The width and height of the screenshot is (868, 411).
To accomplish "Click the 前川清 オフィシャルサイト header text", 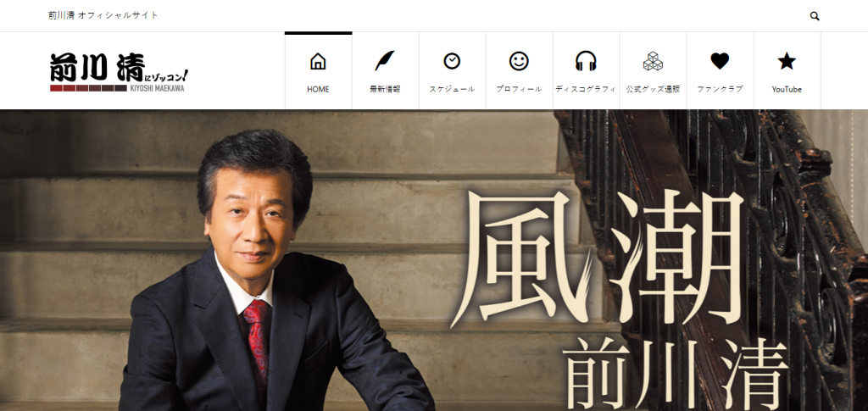I will (103, 15).
